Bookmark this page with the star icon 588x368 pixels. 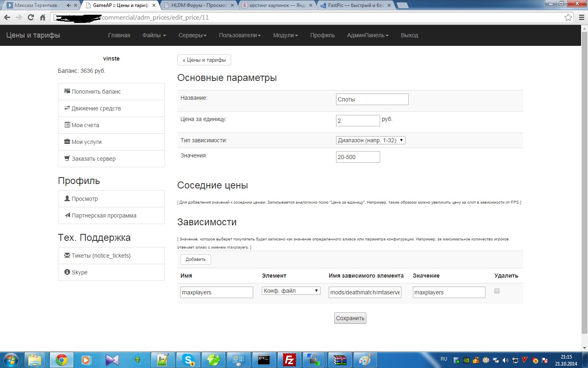568,17
